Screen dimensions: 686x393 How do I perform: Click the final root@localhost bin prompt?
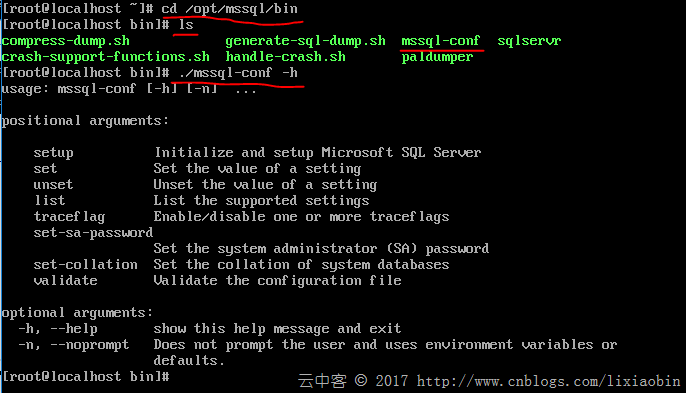tap(85, 377)
